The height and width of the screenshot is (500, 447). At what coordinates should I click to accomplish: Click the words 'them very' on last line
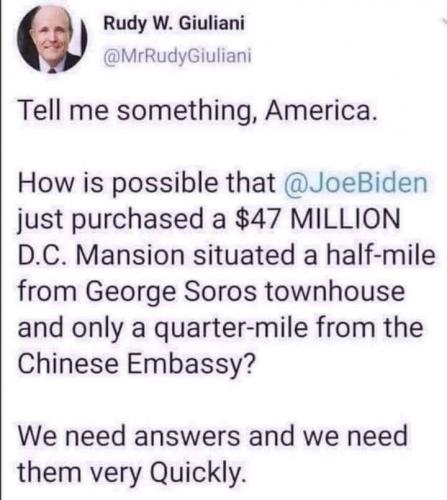pyautogui.click(x=80, y=473)
